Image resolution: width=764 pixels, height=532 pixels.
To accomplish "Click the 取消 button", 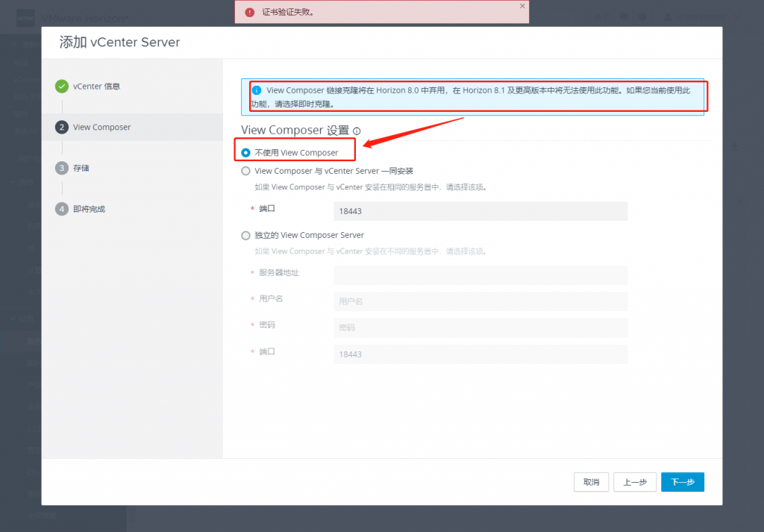I will [591, 482].
